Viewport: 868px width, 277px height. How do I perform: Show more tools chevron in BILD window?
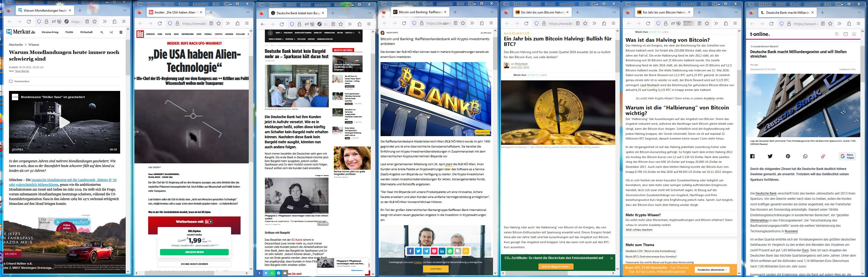tap(228, 24)
